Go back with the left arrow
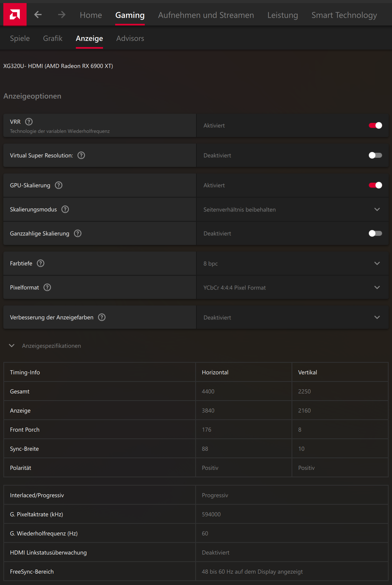The image size is (392, 585). point(38,15)
